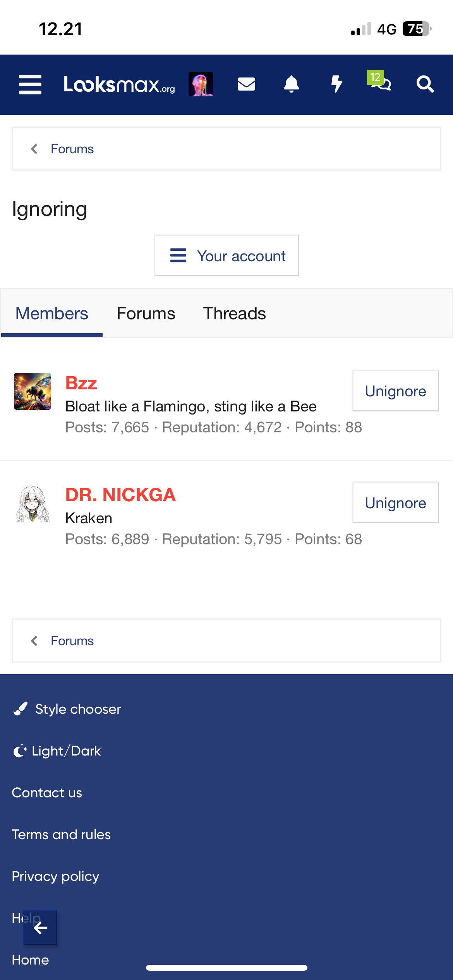Open your profile avatar menu
Screen dimensions: 453x980
coord(201,84)
